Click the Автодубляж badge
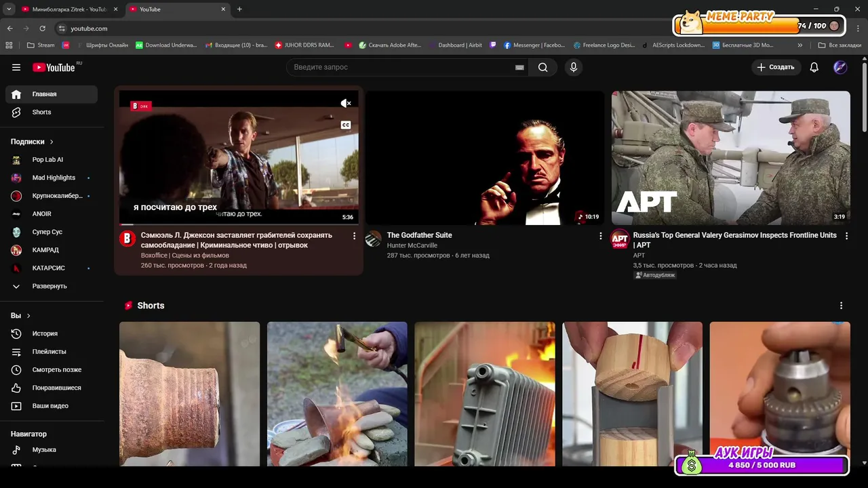This screenshot has height=488, width=868. 655,275
